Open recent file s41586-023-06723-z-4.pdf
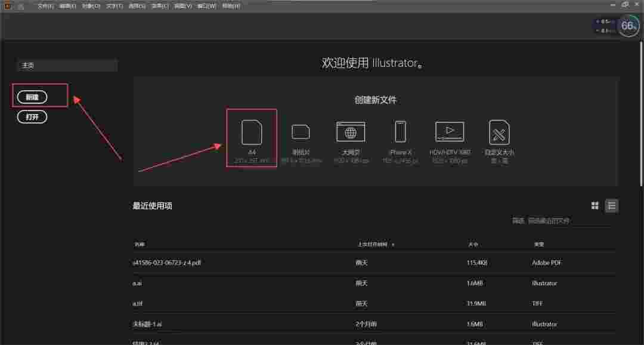This screenshot has height=345, width=644. 167,263
